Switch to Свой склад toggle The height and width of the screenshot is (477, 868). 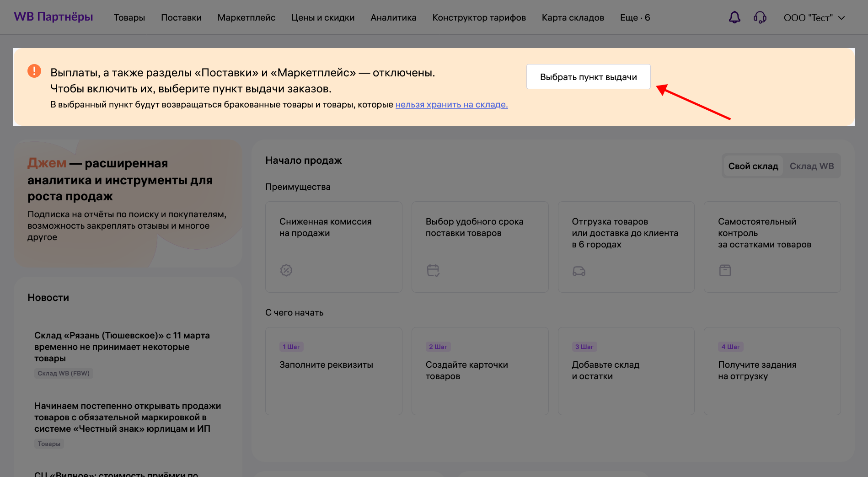coord(753,166)
